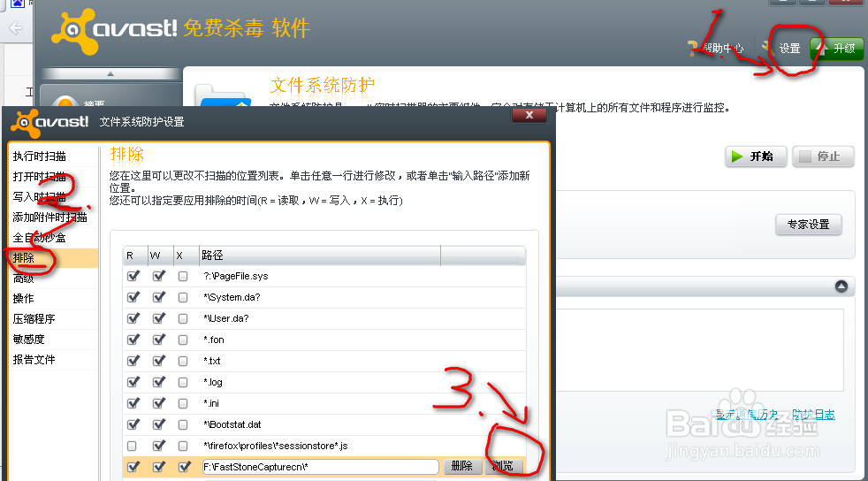This screenshot has height=481, width=868.
Task: Toggle R checkbox for *.fon
Action: (133, 340)
